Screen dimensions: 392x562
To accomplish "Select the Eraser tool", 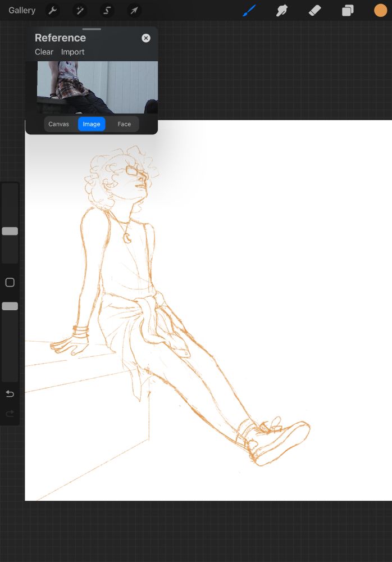I will click(x=314, y=10).
